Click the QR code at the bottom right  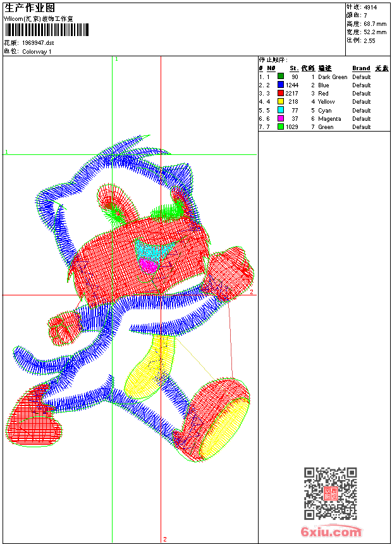(x=330, y=493)
